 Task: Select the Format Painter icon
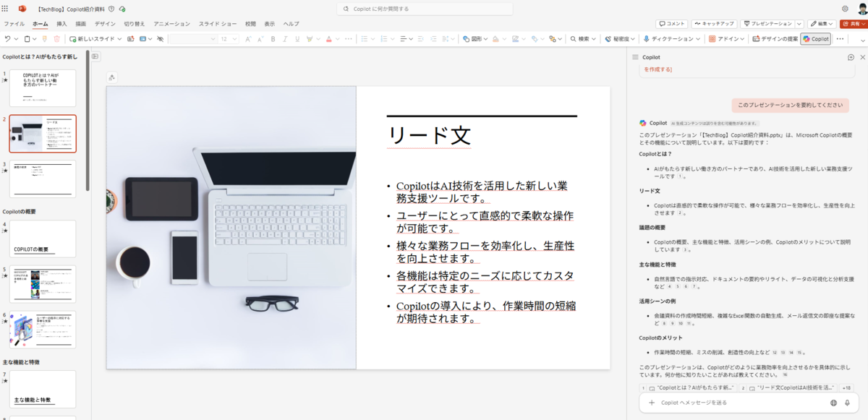coord(45,39)
